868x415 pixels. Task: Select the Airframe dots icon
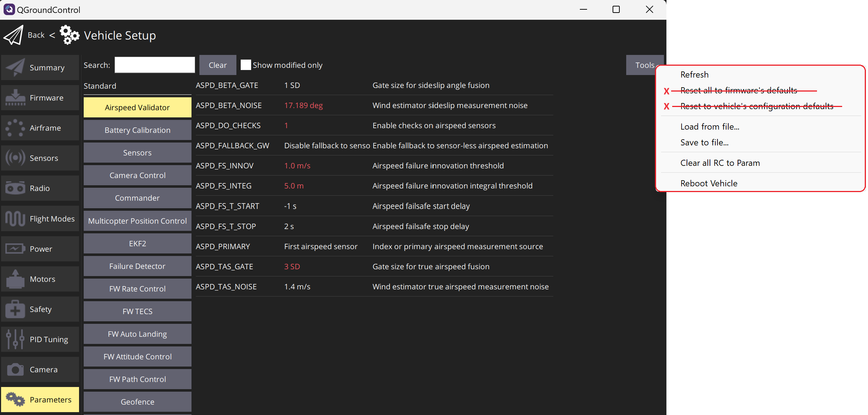pyautogui.click(x=15, y=128)
